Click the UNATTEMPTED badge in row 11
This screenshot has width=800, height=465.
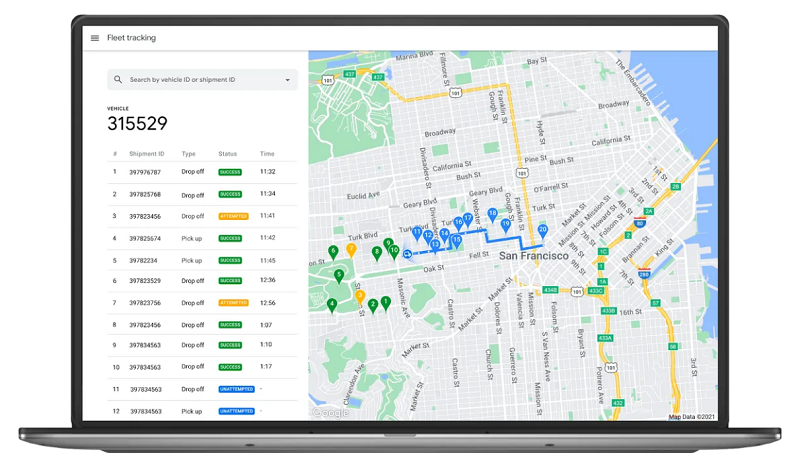(236, 389)
